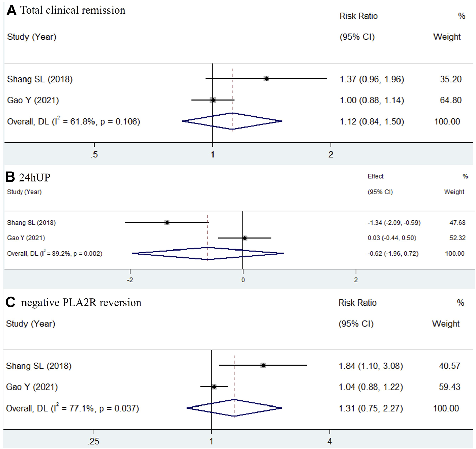Image resolution: width=476 pixels, height=449 pixels.
Task: Select the 'Total clinical remission' panel title
Action: (73, 10)
